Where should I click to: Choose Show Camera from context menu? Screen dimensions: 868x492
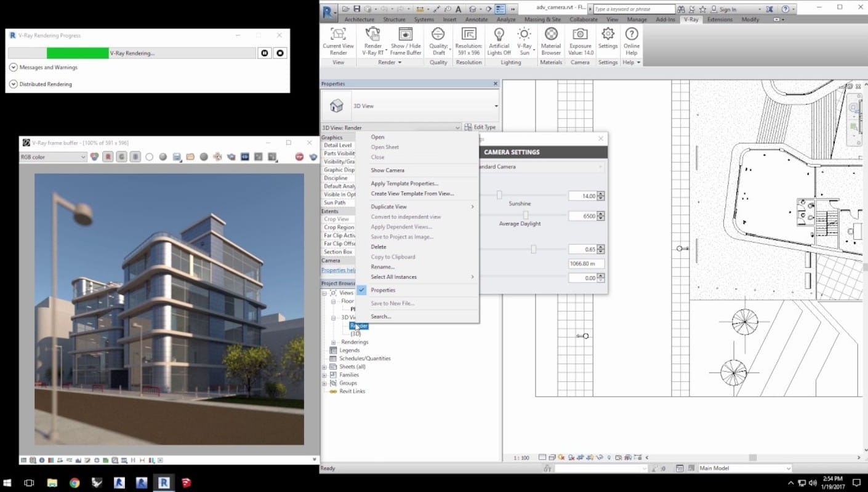pyautogui.click(x=387, y=170)
